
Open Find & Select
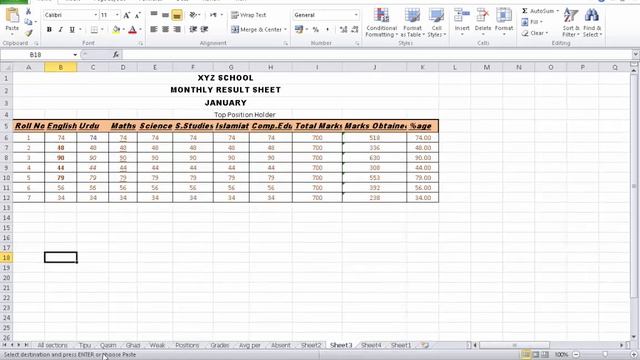(592, 23)
